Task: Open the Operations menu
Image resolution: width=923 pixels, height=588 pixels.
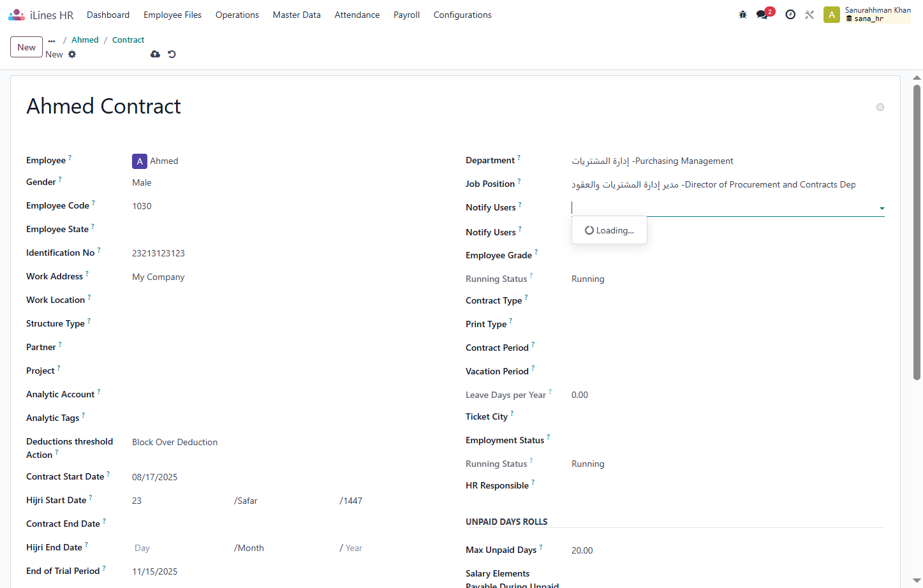Action: pos(237,15)
